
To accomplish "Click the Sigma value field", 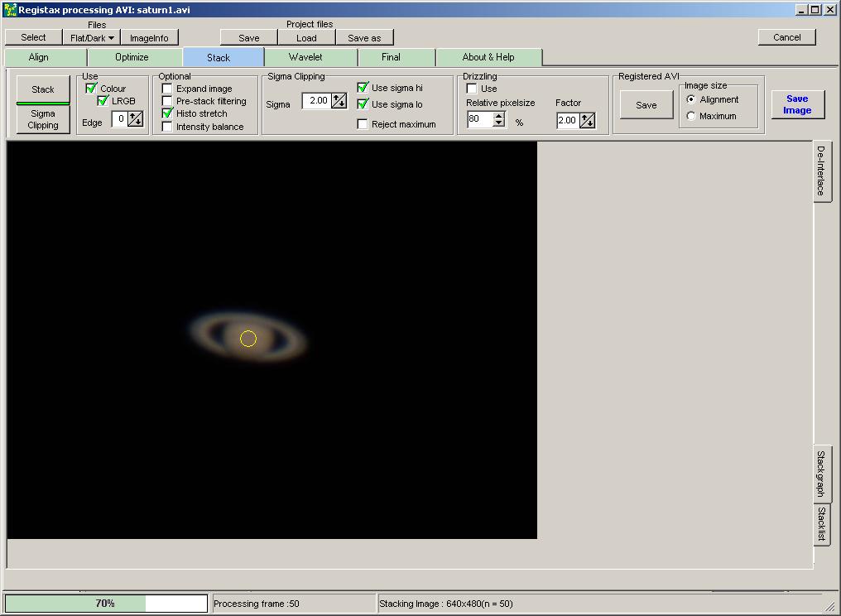I will [x=316, y=100].
